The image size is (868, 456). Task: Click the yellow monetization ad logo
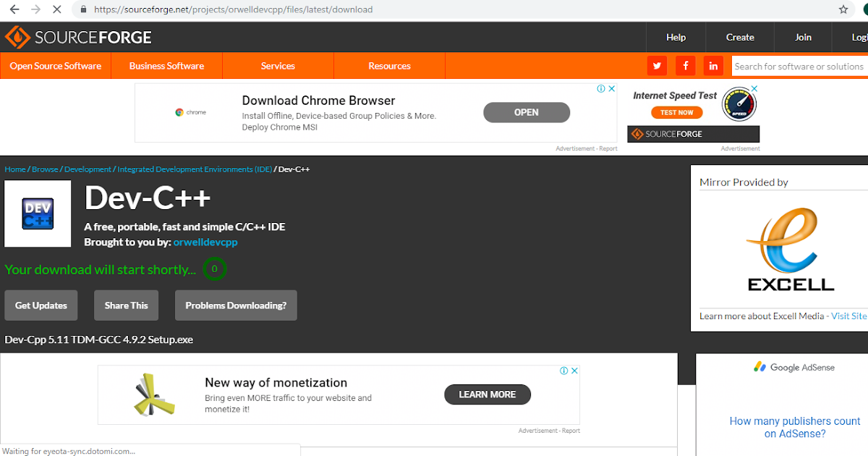pos(155,394)
